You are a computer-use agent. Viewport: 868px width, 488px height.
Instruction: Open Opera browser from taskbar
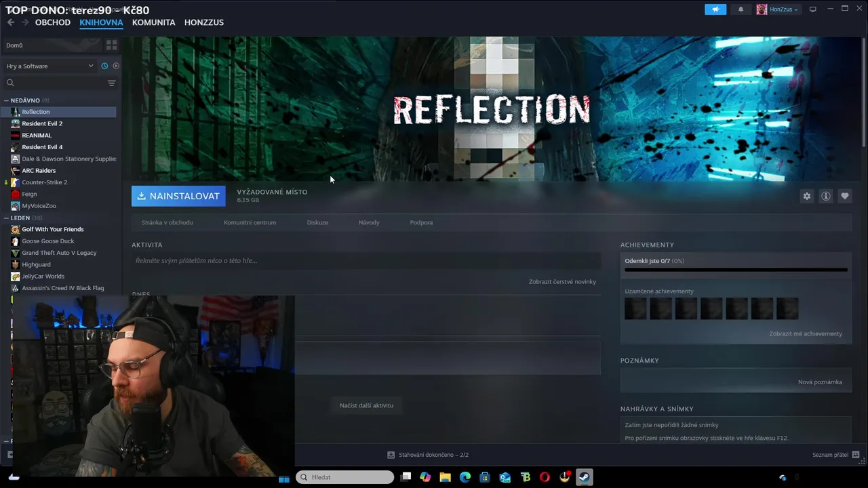[545, 477]
